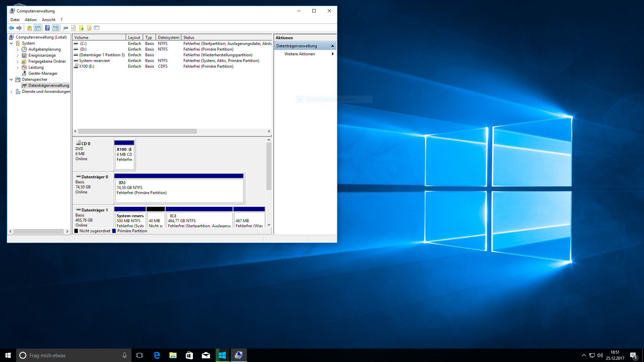Image resolution: width=644 pixels, height=362 pixels.
Task: Click the disk rescan magnifier toolbar icon
Action: click(x=65, y=28)
